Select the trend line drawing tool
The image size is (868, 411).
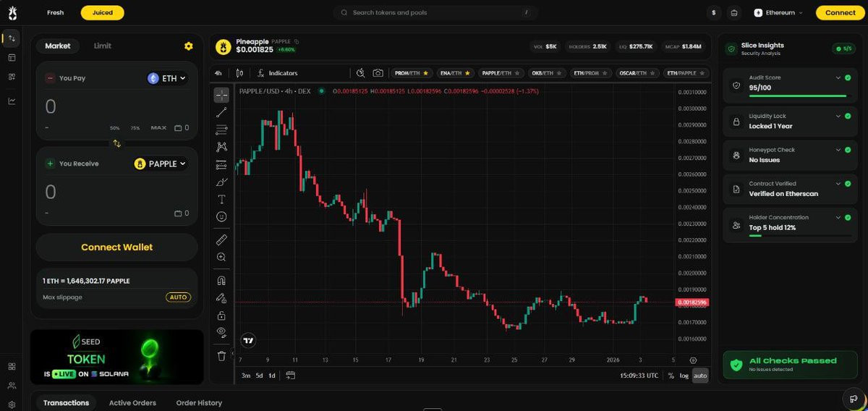[221, 112]
